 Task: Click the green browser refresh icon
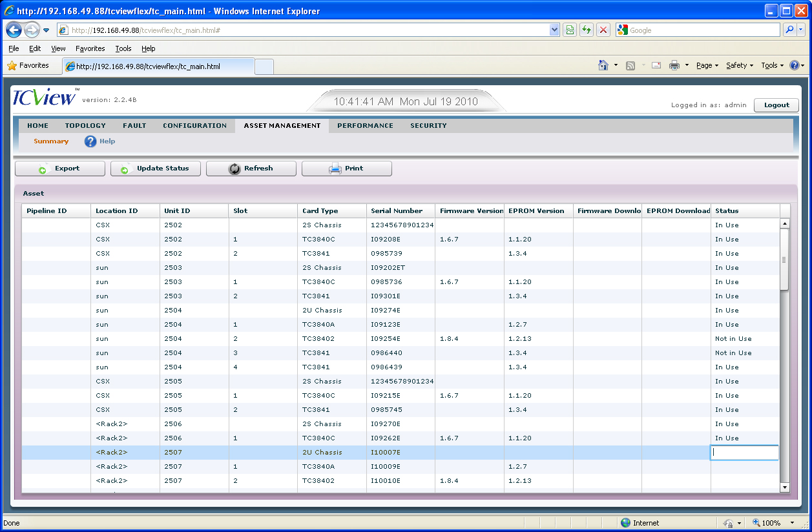tap(587, 30)
